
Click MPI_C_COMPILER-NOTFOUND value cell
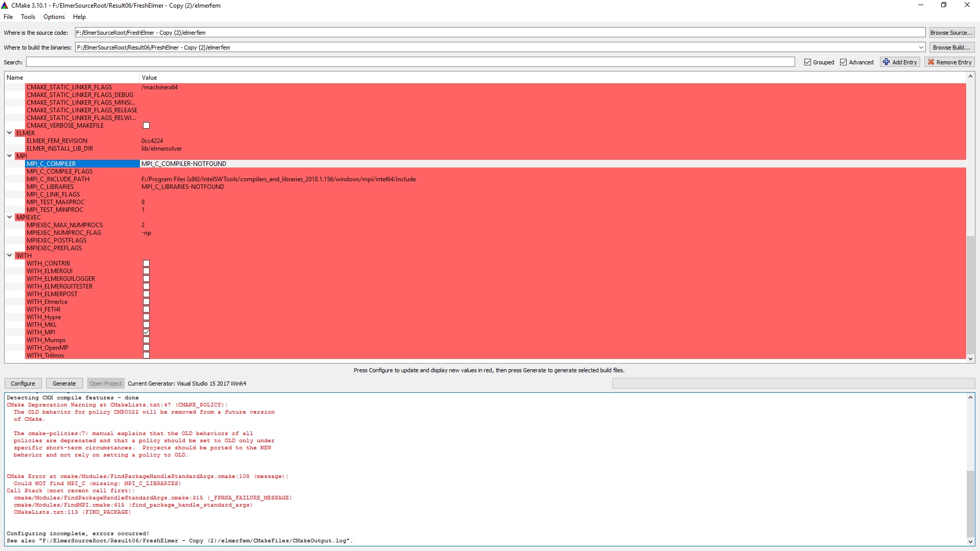pyautogui.click(x=184, y=163)
